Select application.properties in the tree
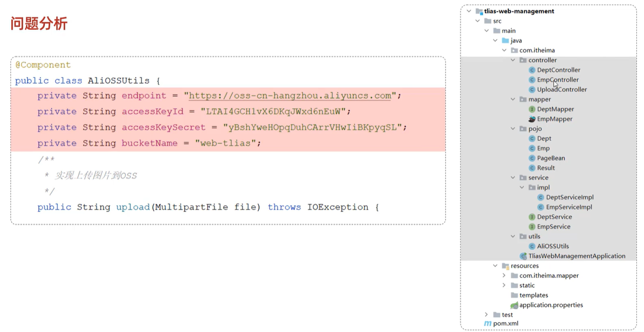 coord(551,305)
